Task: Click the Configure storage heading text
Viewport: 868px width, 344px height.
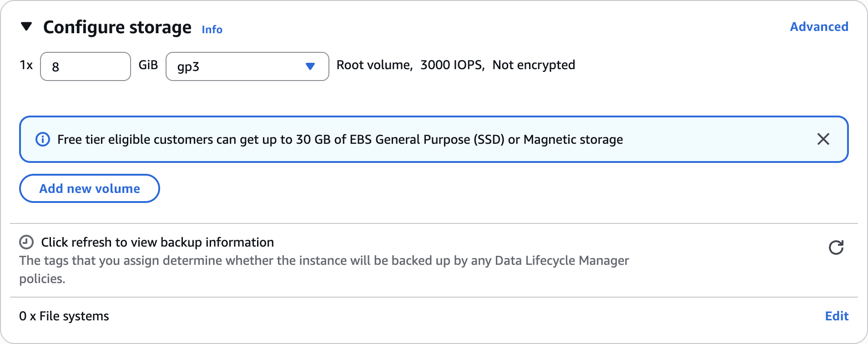Action: coord(117,27)
